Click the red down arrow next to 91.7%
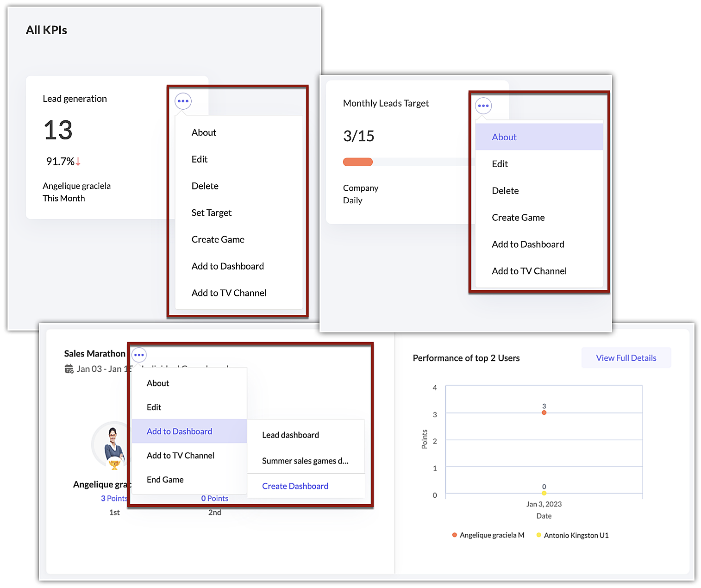Screen dimensions: 701x588 (x=78, y=162)
